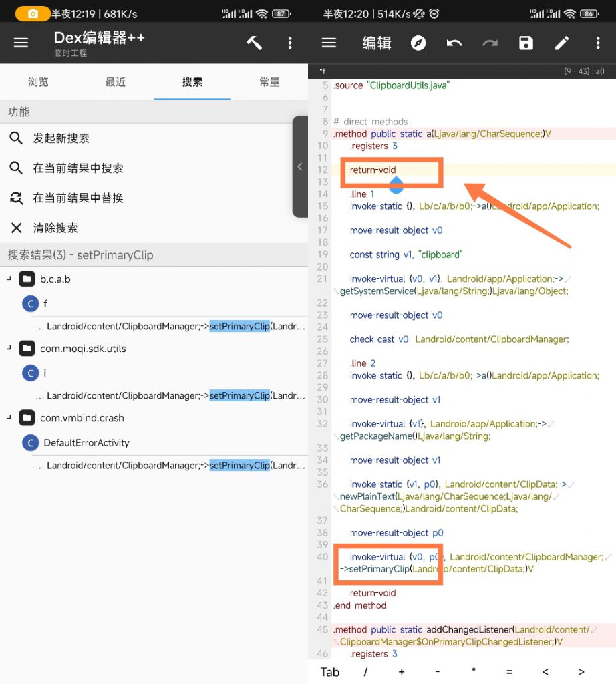616x684 pixels.
Task: Open the Dex编辑器++ hamburger menu
Action: click(x=20, y=42)
